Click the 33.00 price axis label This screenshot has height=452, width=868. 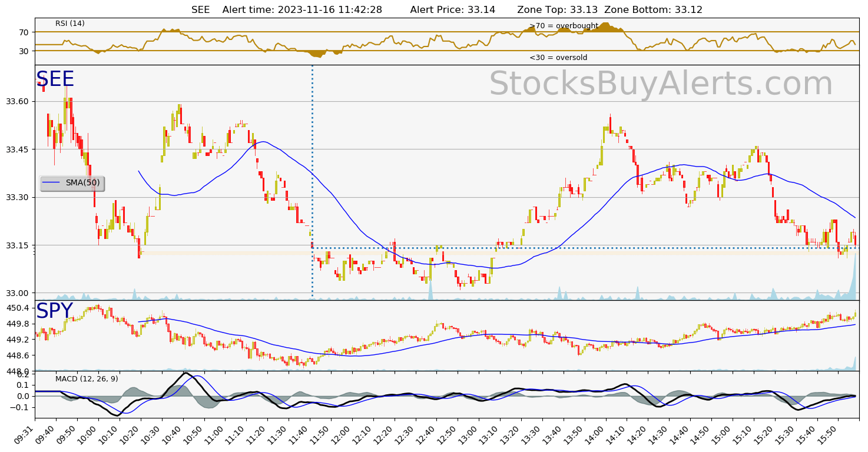pos(18,293)
